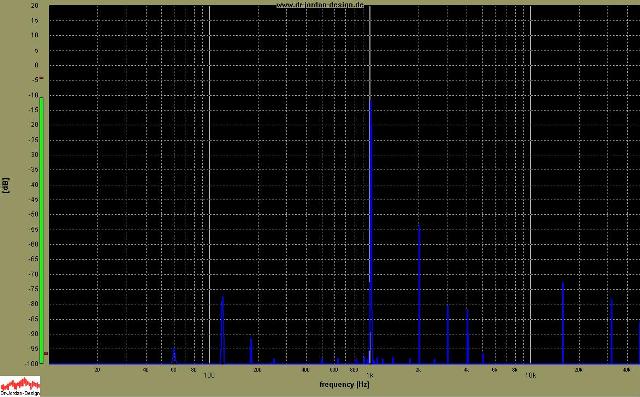The image size is (640, 397).
Task: Click the spectrum peak near 30 kHz
Action: (611, 331)
